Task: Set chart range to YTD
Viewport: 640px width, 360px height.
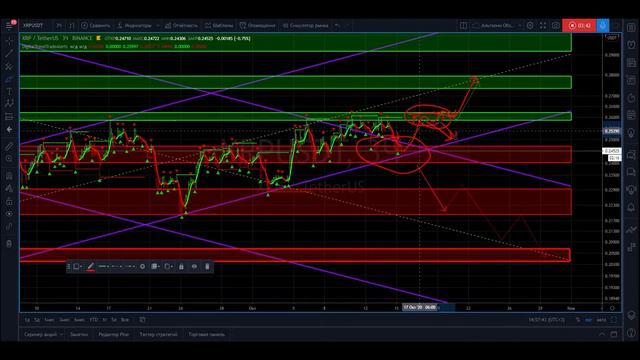Action: click(93, 320)
